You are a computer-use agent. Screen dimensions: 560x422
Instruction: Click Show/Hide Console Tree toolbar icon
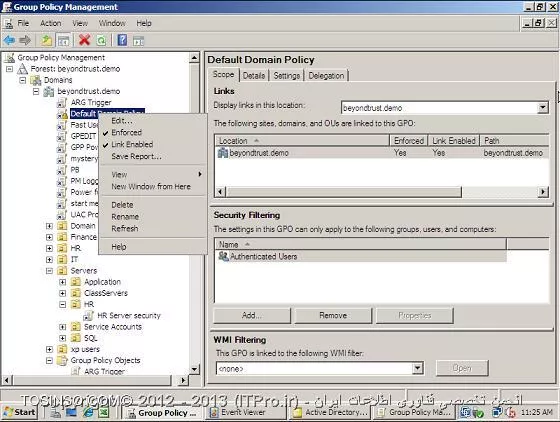pos(63,40)
